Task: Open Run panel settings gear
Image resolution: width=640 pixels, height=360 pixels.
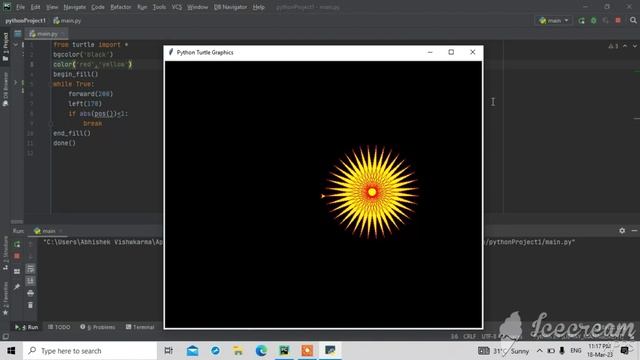Action: click(622, 231)
